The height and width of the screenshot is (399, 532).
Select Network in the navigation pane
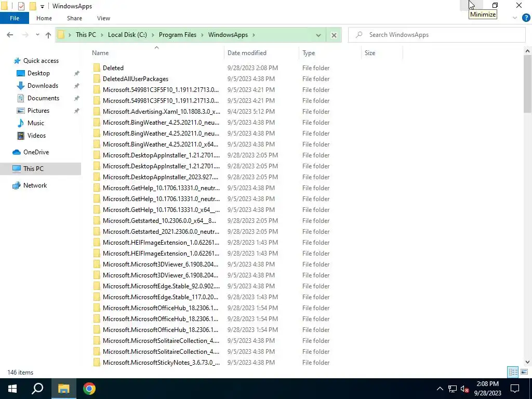[x=35, y=185]
